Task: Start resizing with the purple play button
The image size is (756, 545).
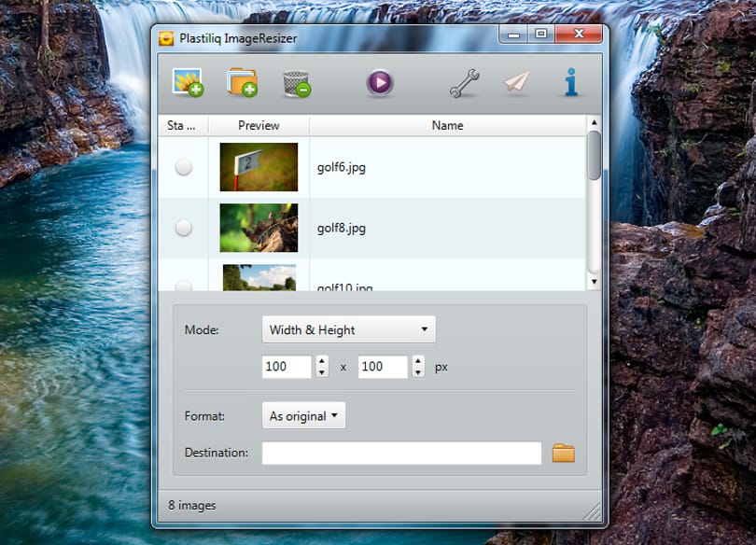Action: pos(380,83)
